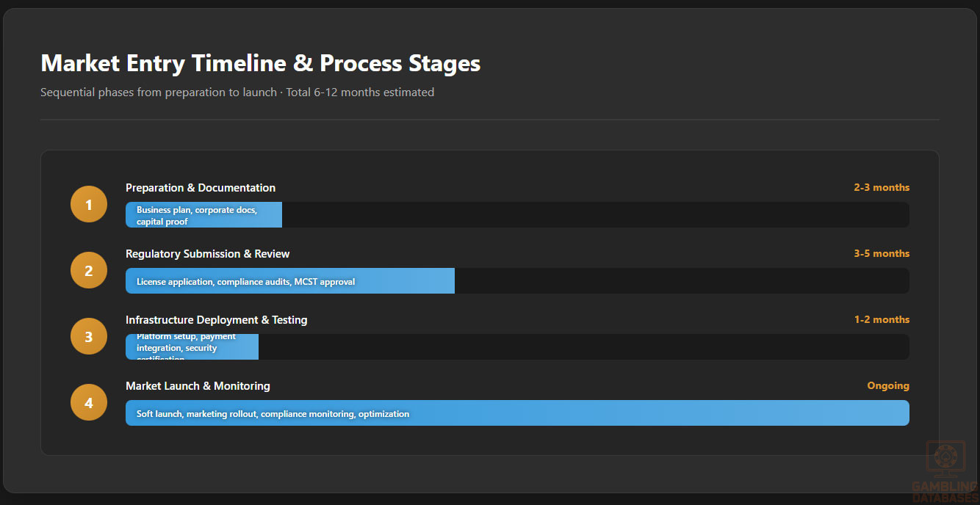Click the Sequential phases subtitle text
Image resolution: width=980 pixels, height=505 pixels.
(237, 92)
